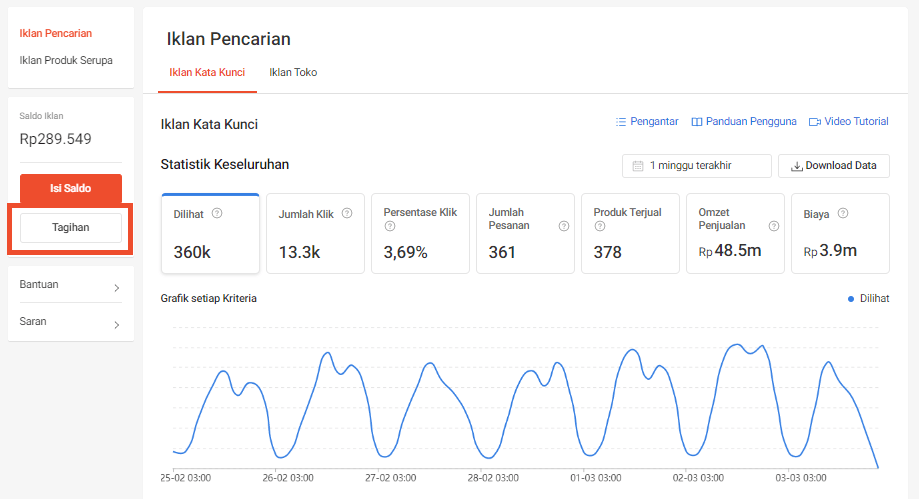
Task: Open the Video Tutorial link
Action: pyautogui.click(x=849, y=121)
